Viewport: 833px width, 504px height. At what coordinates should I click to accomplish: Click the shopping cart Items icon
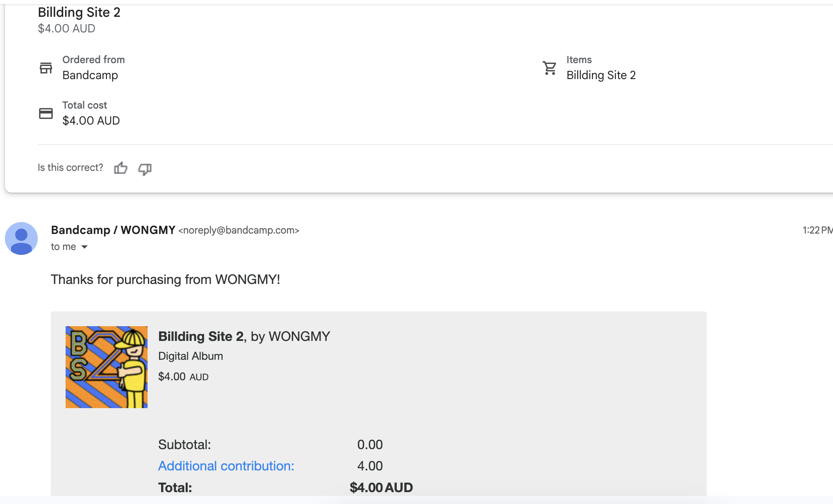[549, 68]
